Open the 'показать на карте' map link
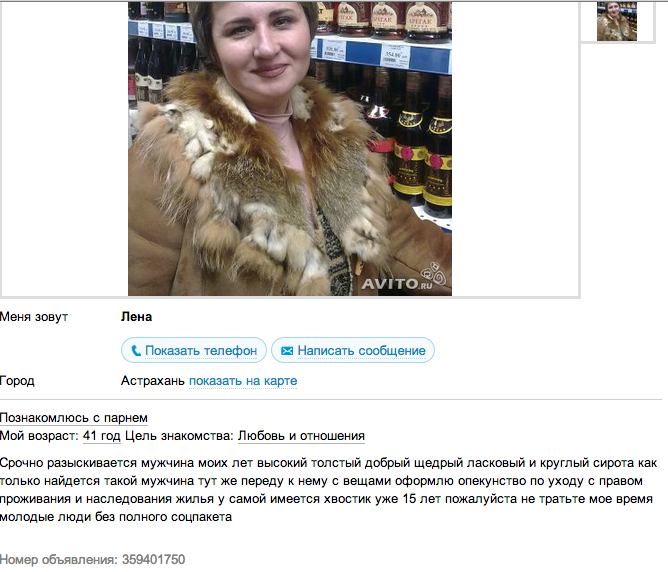Viewport: 668px width, 572px height. click(x=243, y=381)
